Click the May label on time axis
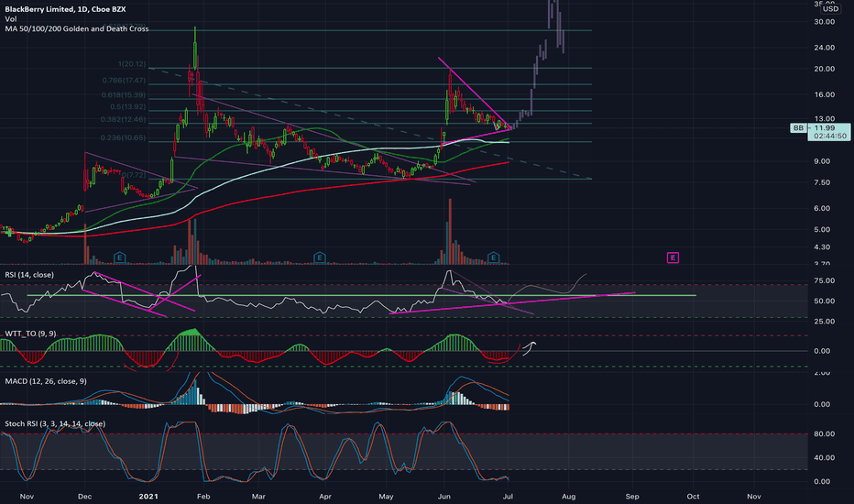The image size is (854, 504). click(x=386, y=497)
